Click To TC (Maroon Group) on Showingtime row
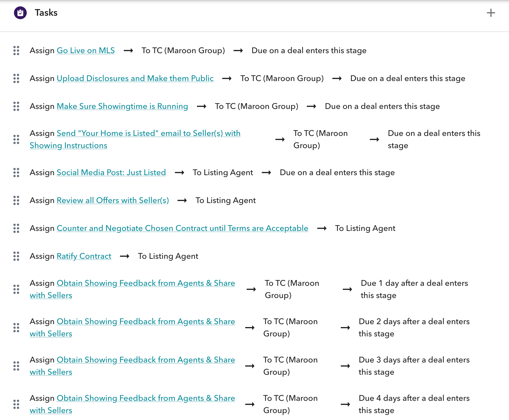The image size is (509, 420). [257, 106]
